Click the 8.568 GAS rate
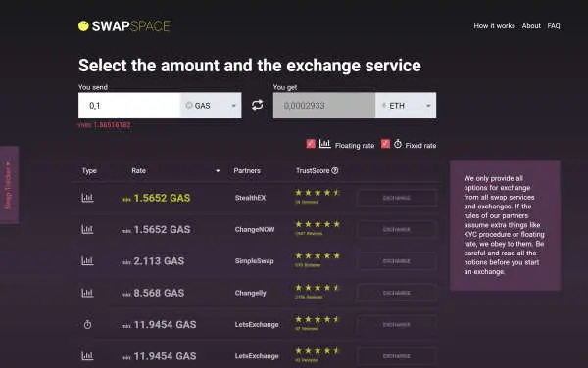 tap(159, 293)
